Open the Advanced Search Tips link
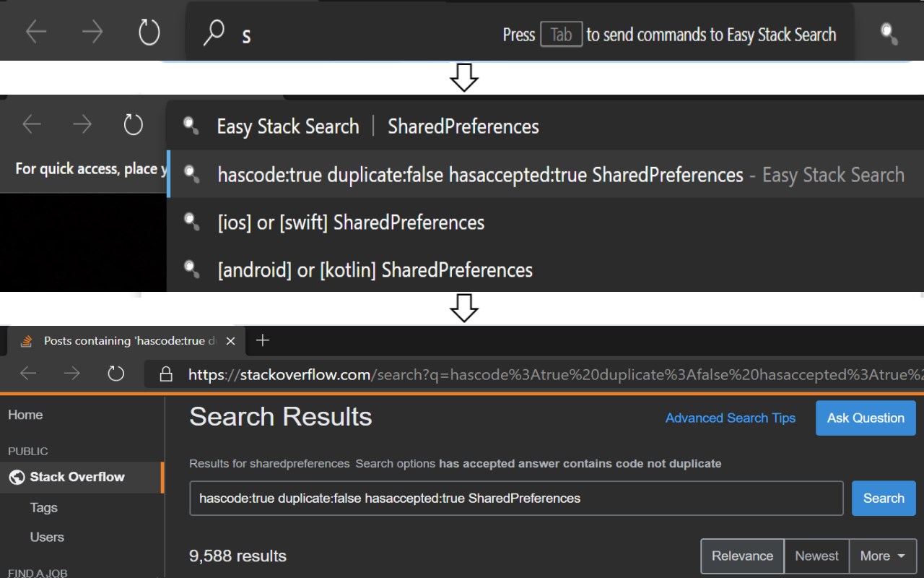Viewport: 924px width, 578px height. [730, 418]
